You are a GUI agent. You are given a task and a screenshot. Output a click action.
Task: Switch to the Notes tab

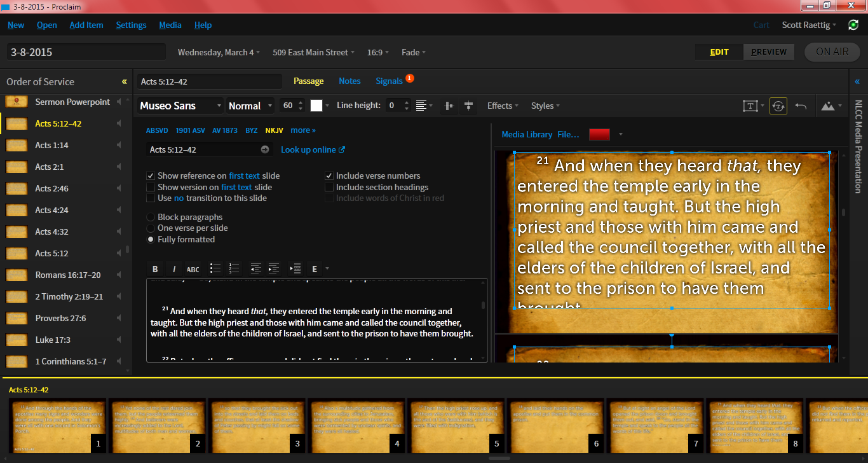pyautogui.click(x=349, y=81)
